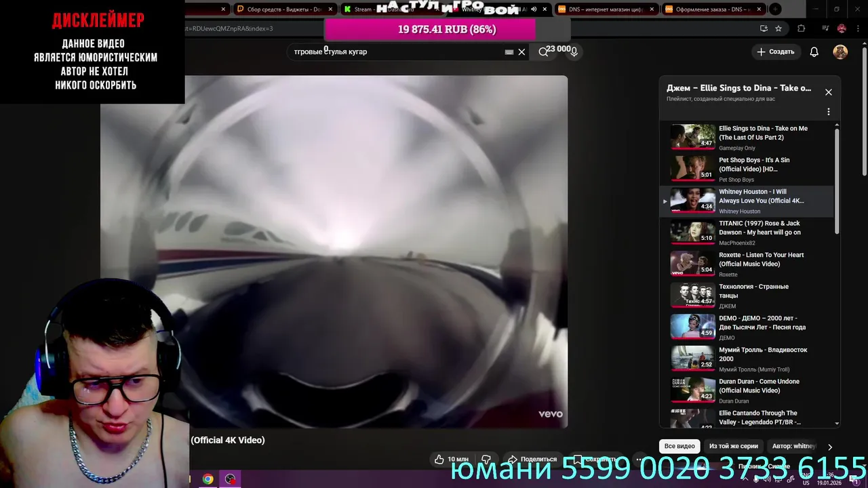
Task: Click the video title (Official 4K Video)
Action: (x=228, y=440)
